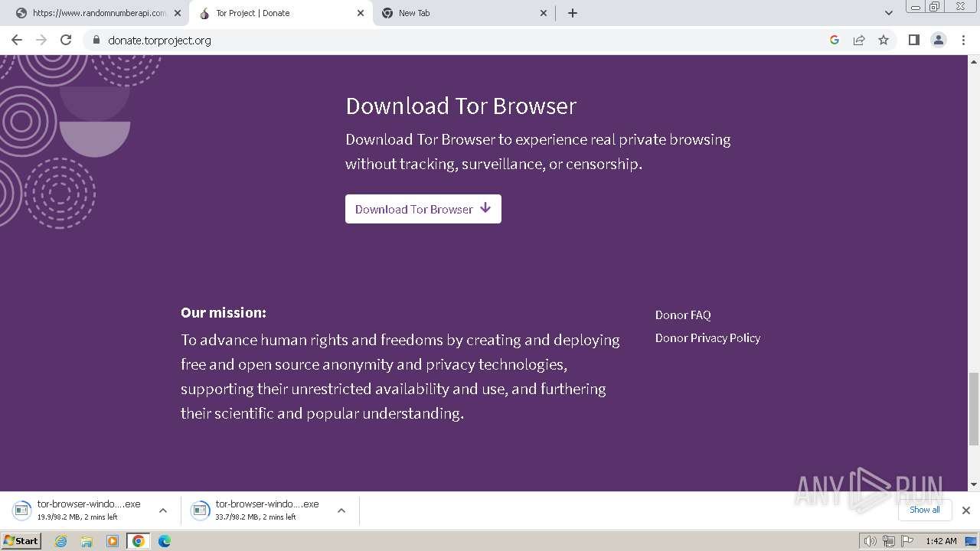Expand options for 19.9 MB download

click(163, 510)
